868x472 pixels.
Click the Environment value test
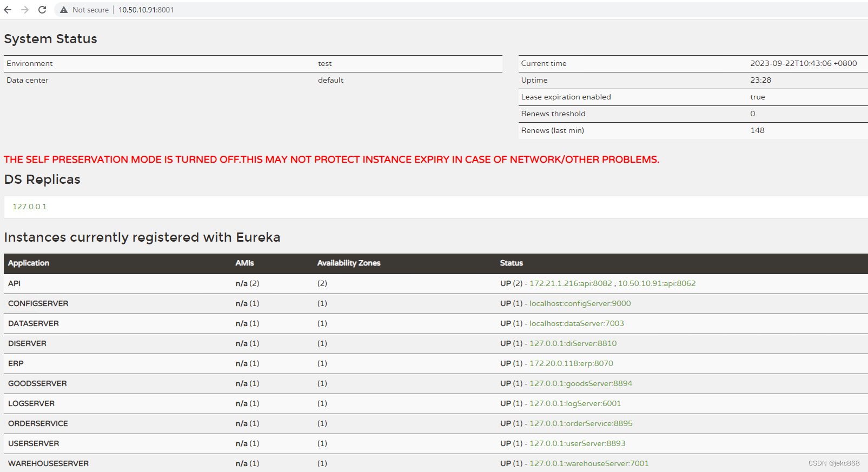[x=325, y=63]
